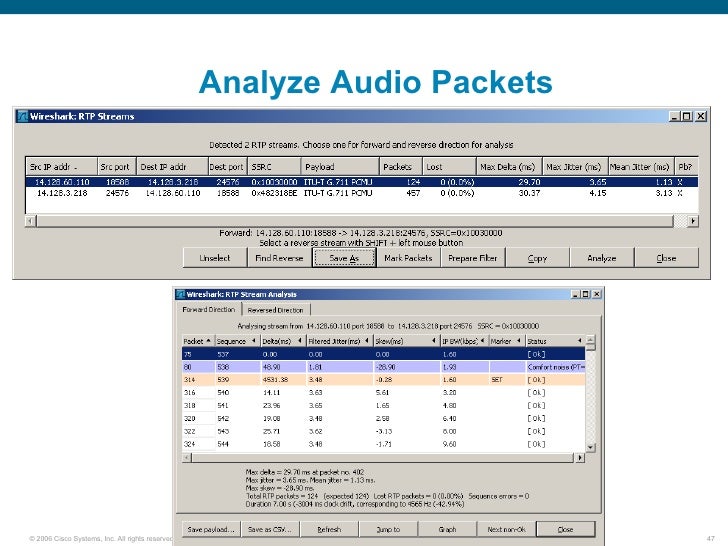
Task: Minimize the RTP Stream Analysis window
Action: 576,294
